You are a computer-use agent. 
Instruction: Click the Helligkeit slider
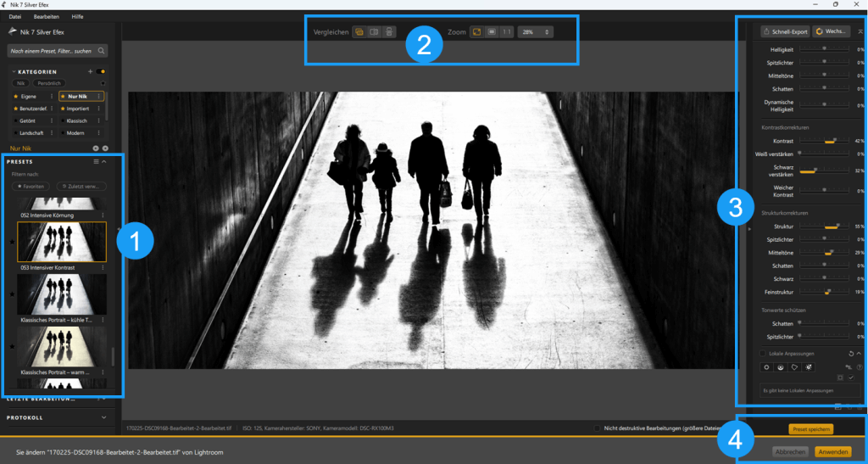click(x=824, y=48)
